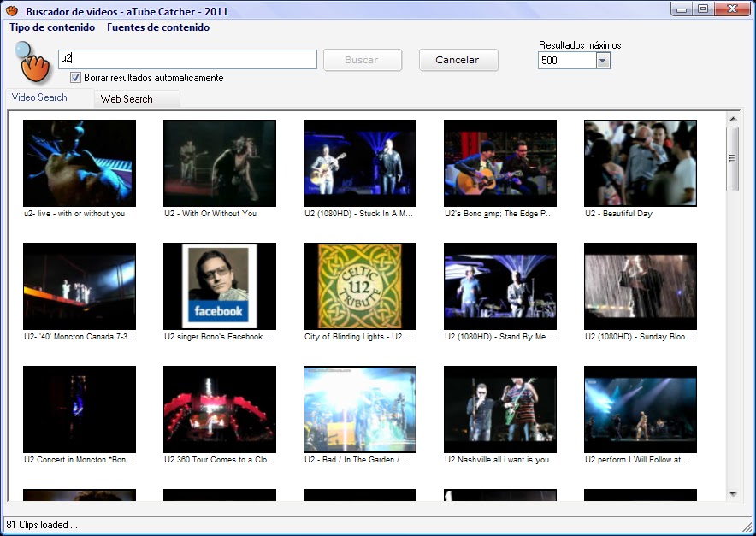The height and width of the screenshot is (536, 756).
Task: Select the Celtic U2 Tribute thumbnail
Action: [x=360, y=286]
